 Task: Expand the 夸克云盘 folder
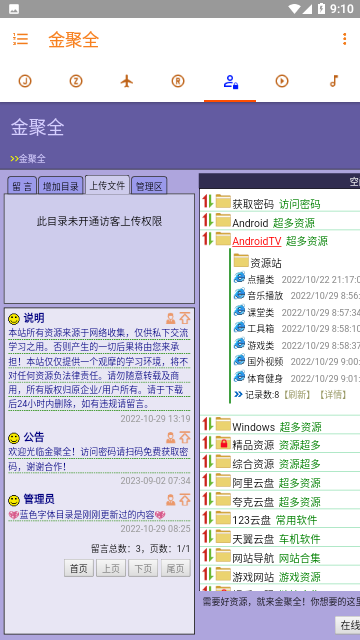click(253, 502)
